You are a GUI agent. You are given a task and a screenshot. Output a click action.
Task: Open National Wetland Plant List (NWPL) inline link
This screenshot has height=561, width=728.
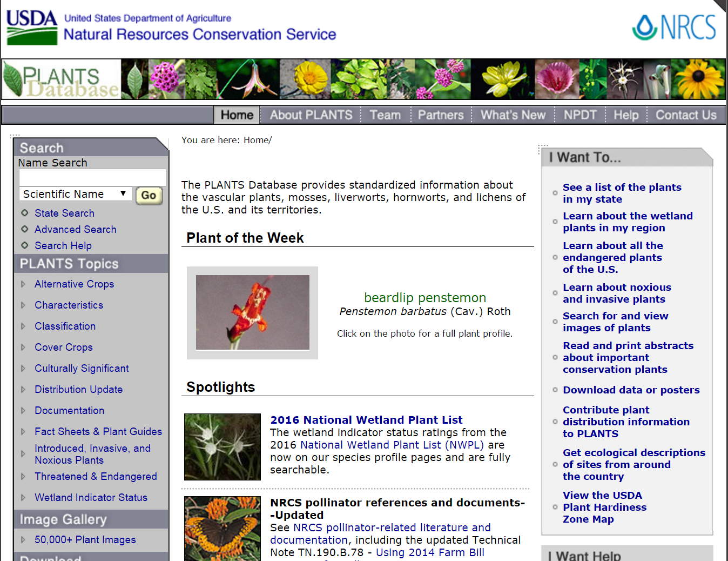392,445
